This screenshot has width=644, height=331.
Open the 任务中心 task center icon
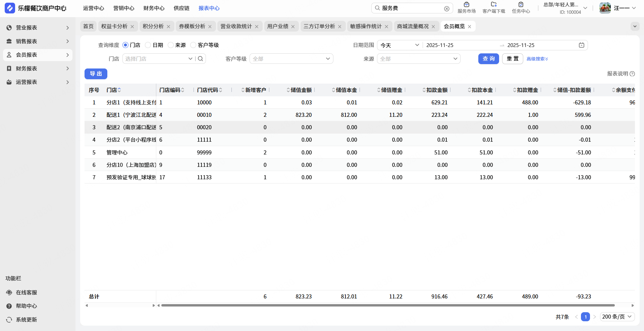521,5
